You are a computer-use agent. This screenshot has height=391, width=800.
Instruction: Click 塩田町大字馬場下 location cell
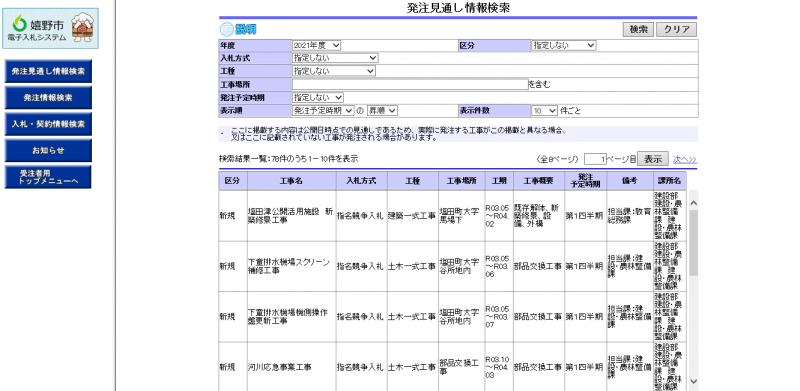pos(461,216)
